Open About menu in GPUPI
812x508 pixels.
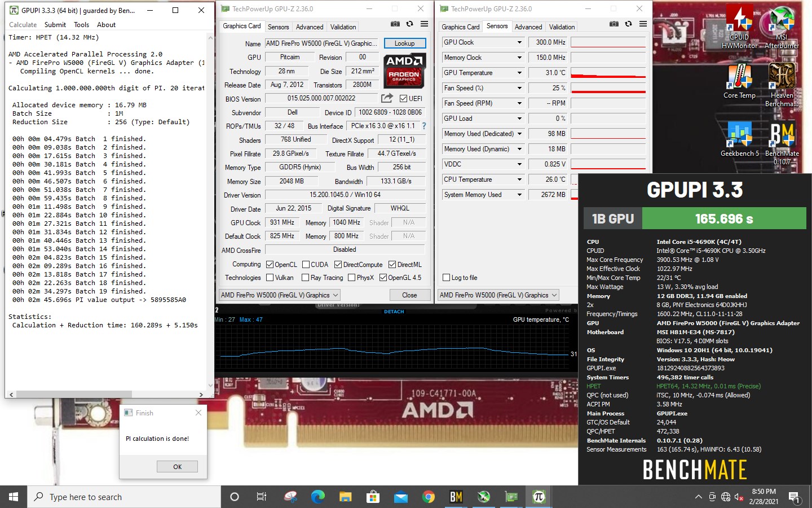coord(106,25)
